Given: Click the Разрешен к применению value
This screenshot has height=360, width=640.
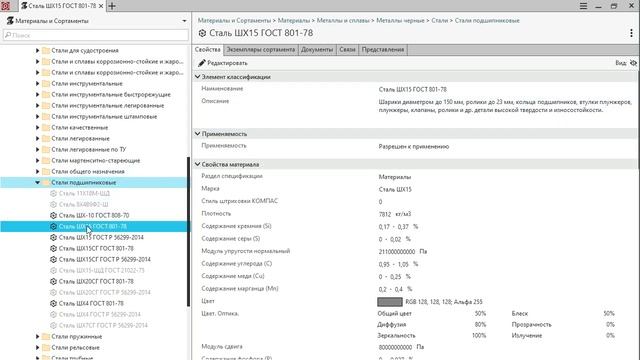Looking at the screenshot, I should pyautogui.click(x=414, y=146).
